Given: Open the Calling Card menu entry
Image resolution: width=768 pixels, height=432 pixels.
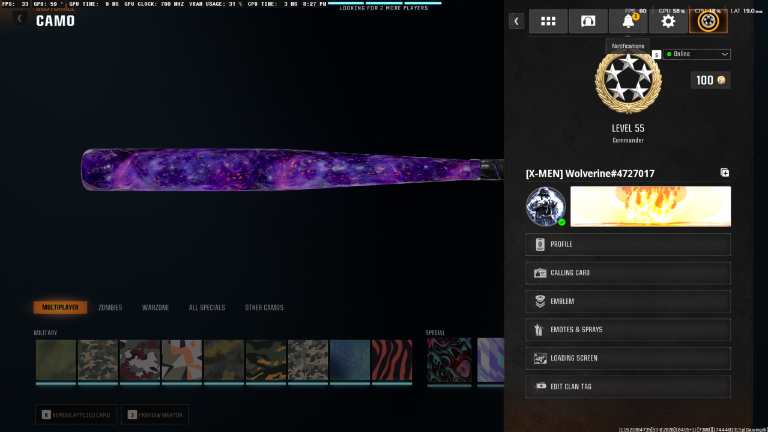Looking at the screenshot, I should click(x=628, y=273).
